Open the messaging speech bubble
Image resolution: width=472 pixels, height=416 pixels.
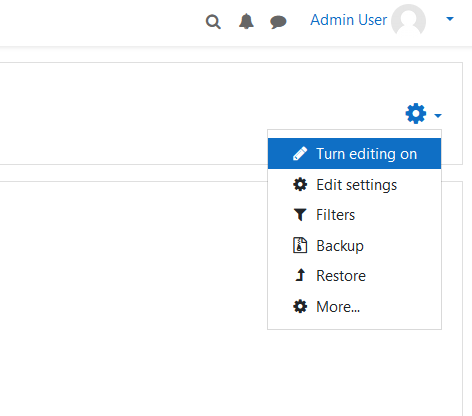coord(278,22)
